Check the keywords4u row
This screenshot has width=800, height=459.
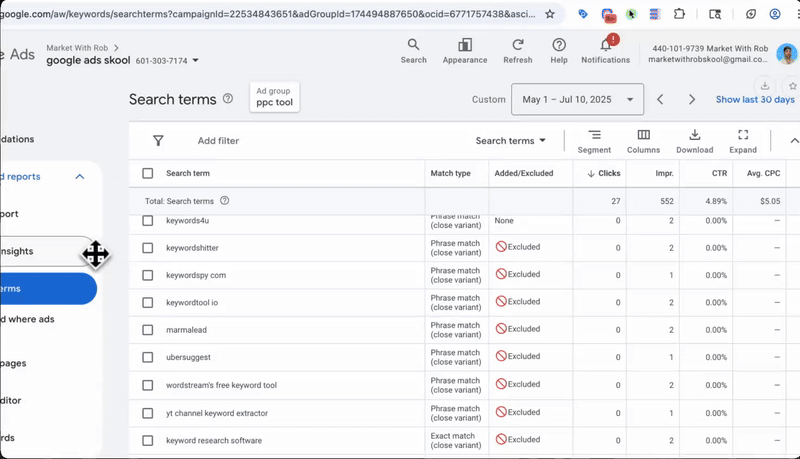point(147,221)
